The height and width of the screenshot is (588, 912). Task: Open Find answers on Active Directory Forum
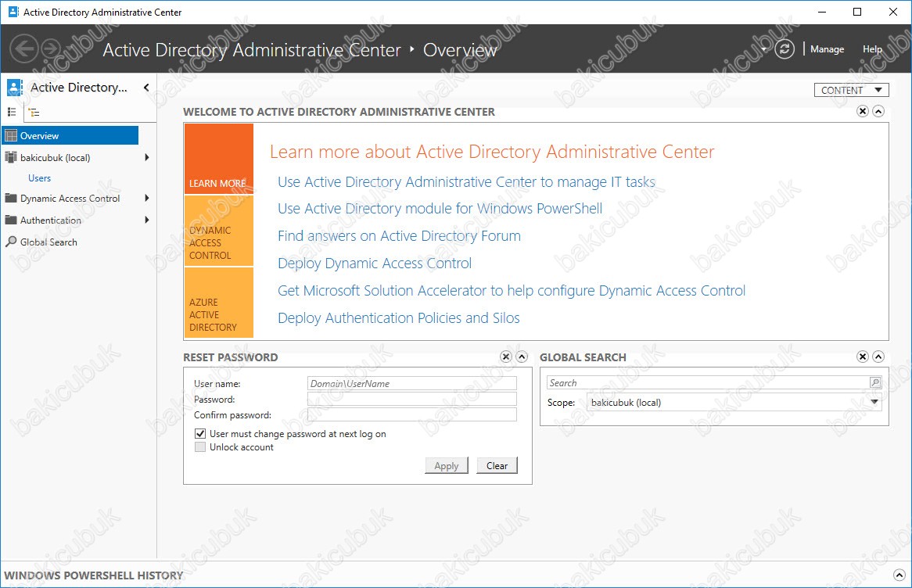399,235
